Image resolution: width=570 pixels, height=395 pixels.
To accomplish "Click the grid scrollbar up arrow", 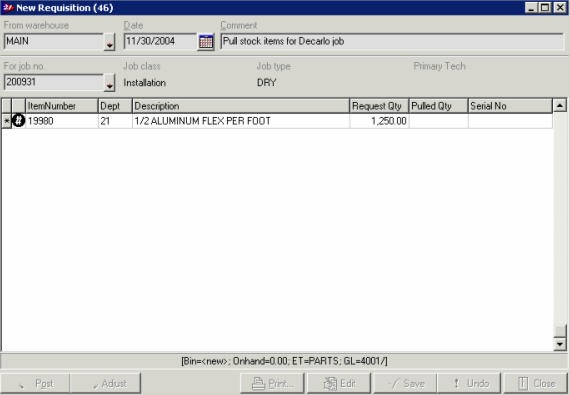I will click(x=560, y=106).
